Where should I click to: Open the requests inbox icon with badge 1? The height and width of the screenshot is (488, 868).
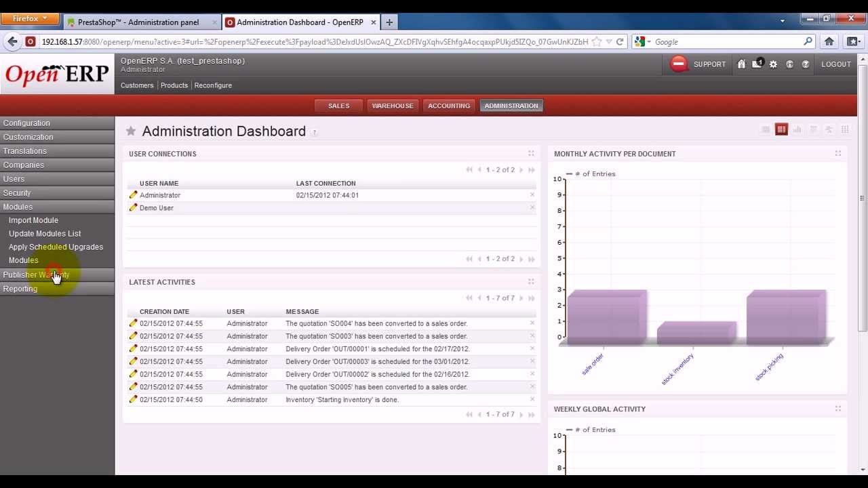[757, 64]
